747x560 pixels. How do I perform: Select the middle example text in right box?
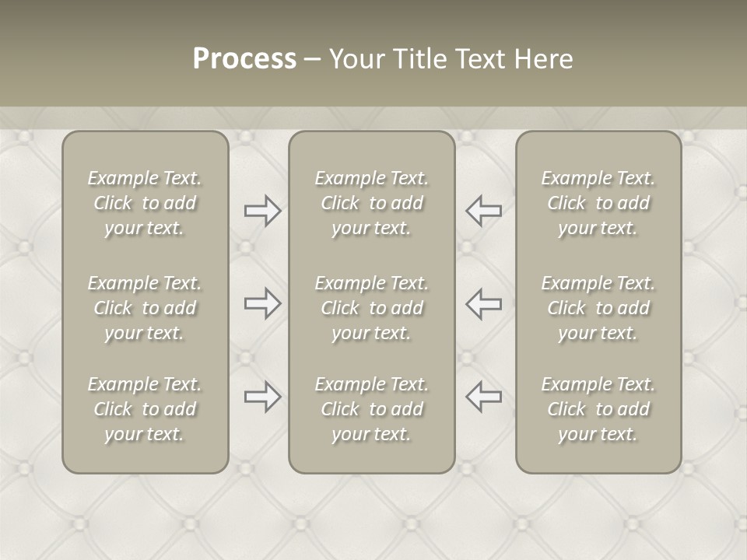(598, 308)
